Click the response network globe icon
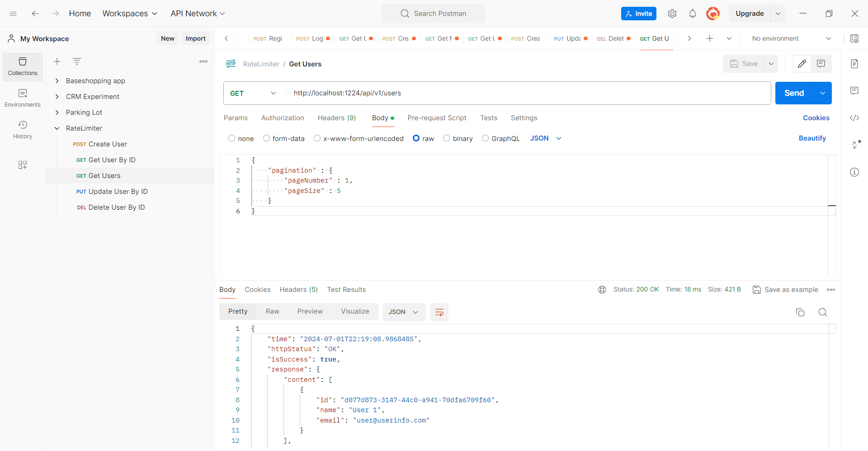Screen dimensions: 868x451 (x=602, y=290)
